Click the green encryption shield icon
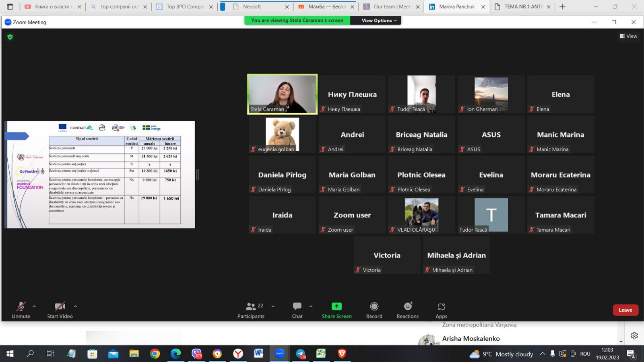The height and width of the screenshot is (362, 644). 10,37
